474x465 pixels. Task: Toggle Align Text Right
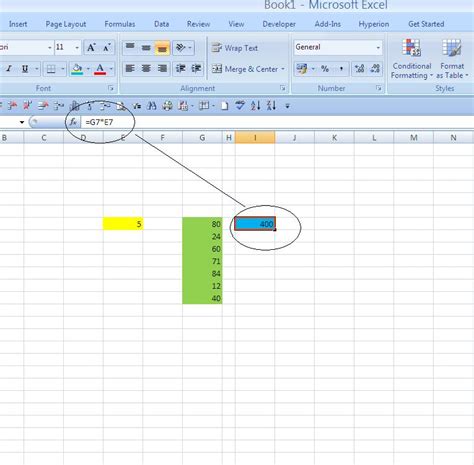(x=162, y=69)
